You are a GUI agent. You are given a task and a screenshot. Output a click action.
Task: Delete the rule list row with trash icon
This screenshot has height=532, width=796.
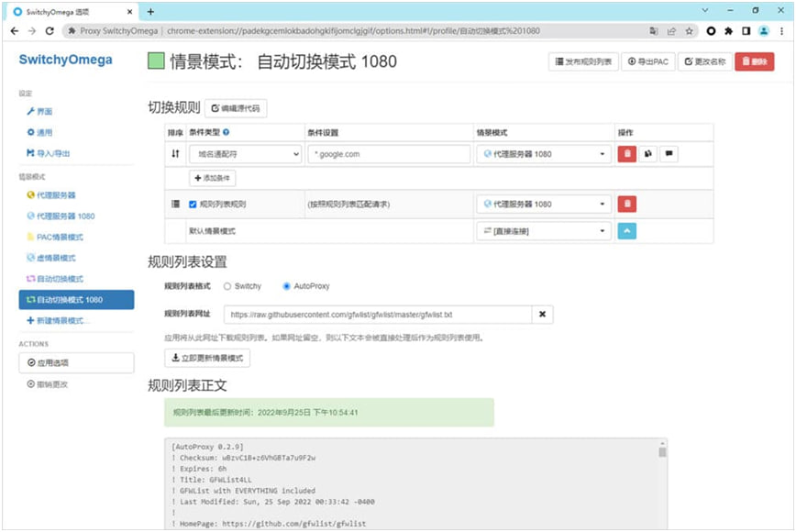(627, 205)
